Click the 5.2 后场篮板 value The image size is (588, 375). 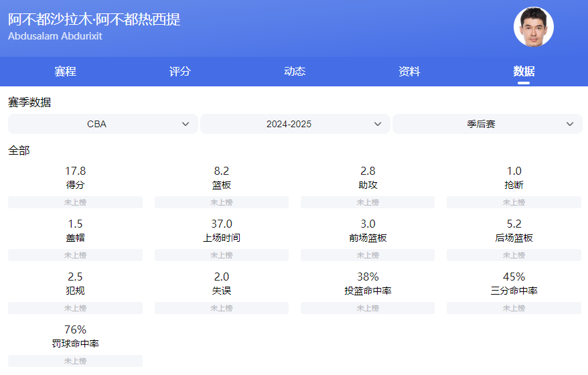(x=514, y=224)
